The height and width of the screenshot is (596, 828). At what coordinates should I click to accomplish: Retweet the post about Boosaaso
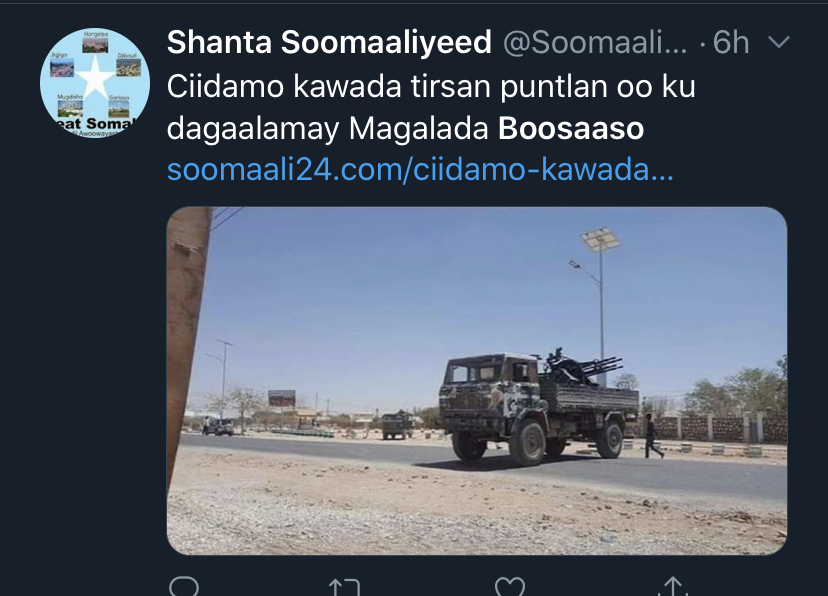click(344, 588)
